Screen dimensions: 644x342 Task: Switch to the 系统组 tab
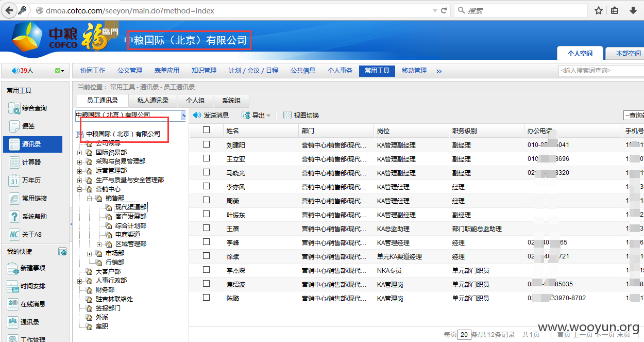pos(231,101)
